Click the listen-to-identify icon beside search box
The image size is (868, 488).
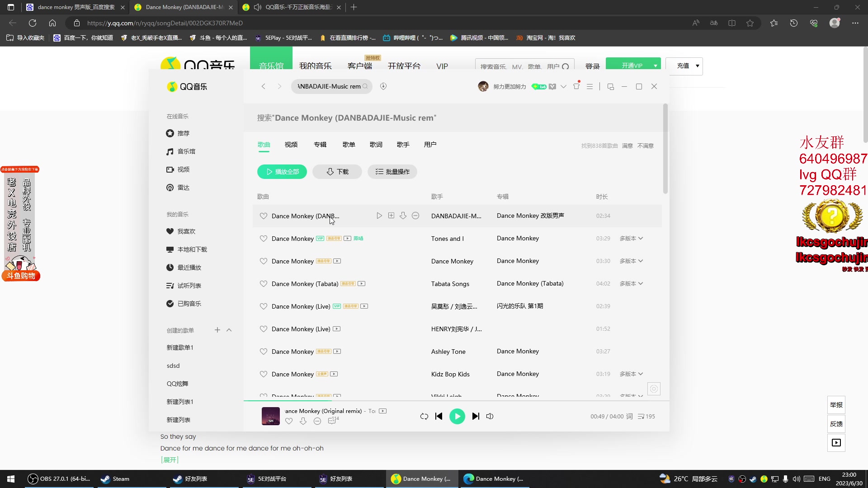tap(383, 86)
